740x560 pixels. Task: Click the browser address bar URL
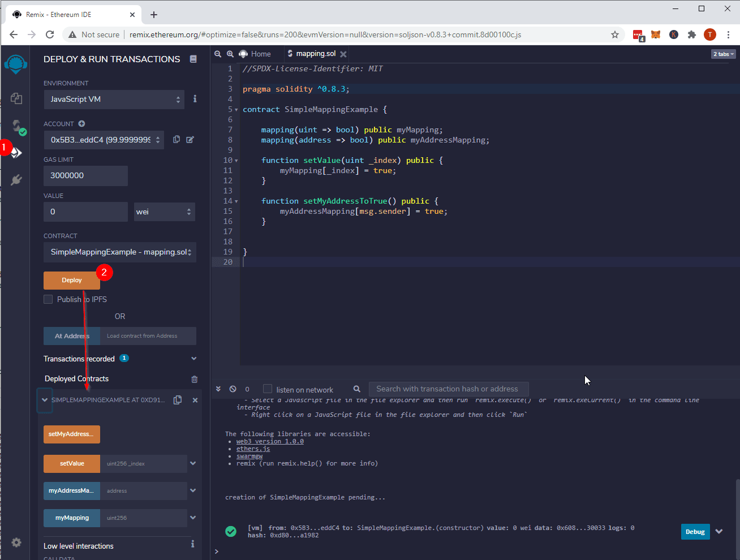pyautogui.click(x=325, y=35)
